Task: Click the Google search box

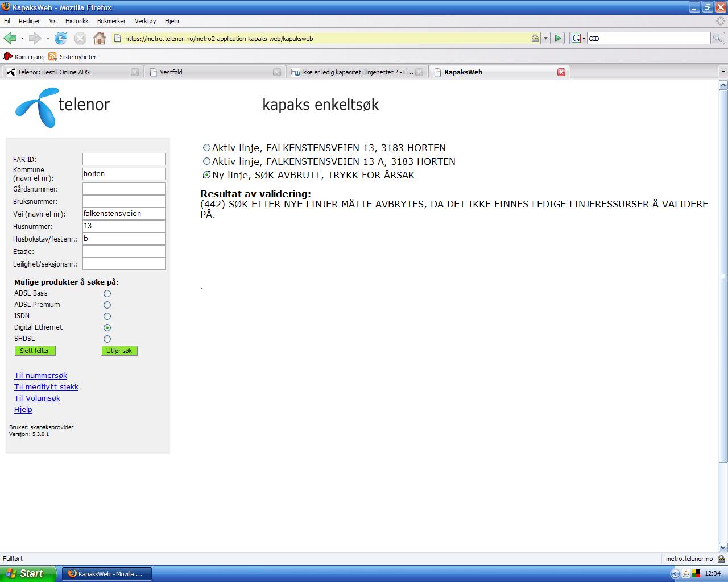Action: 648,38
